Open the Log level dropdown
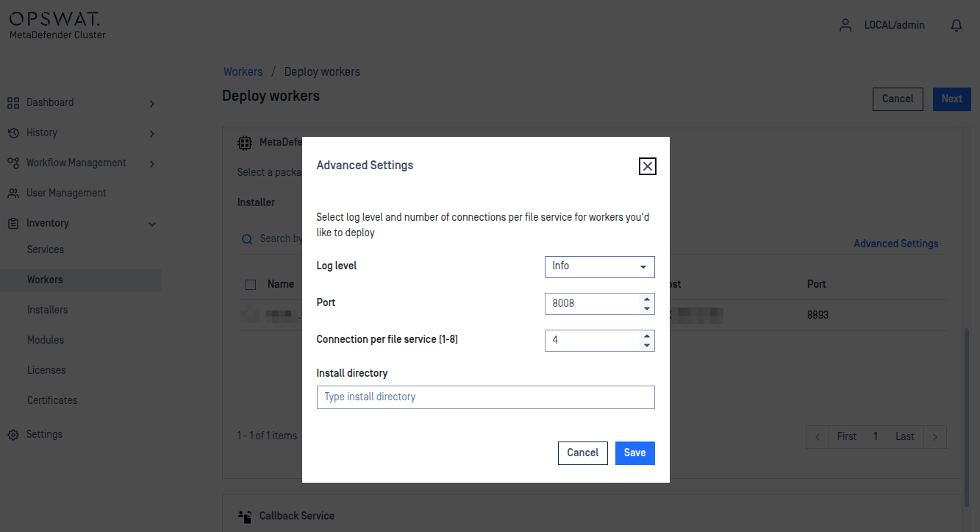This screenshot has height=532, width=980. pyautogui.click(x=599, y=266)
